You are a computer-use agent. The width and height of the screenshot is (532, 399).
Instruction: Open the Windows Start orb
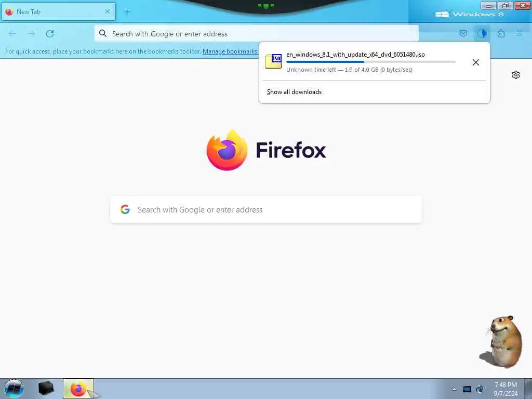pyautogui.click(x=14, y=389)
